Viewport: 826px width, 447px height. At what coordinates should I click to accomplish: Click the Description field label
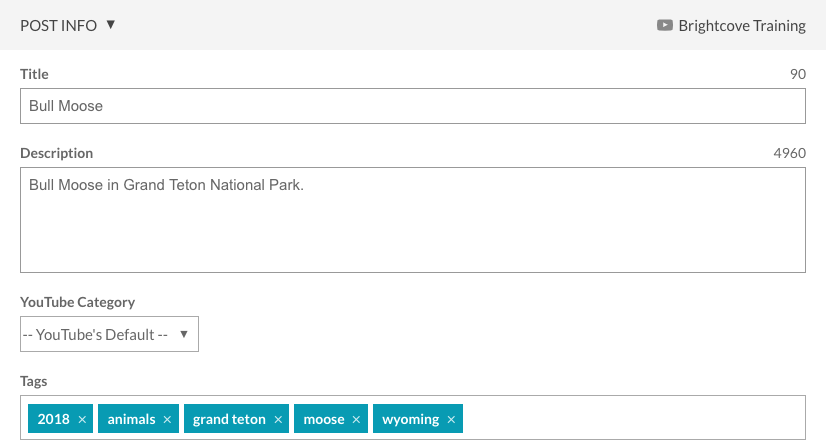click(57, 153)
